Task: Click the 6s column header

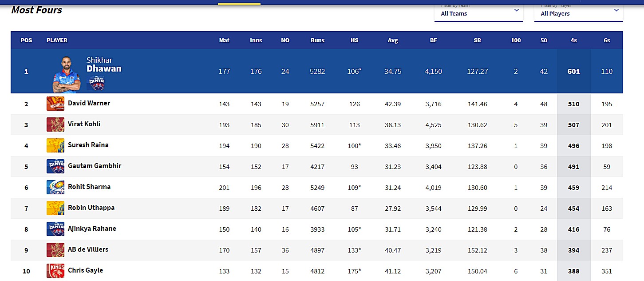Action: [607, 40]
